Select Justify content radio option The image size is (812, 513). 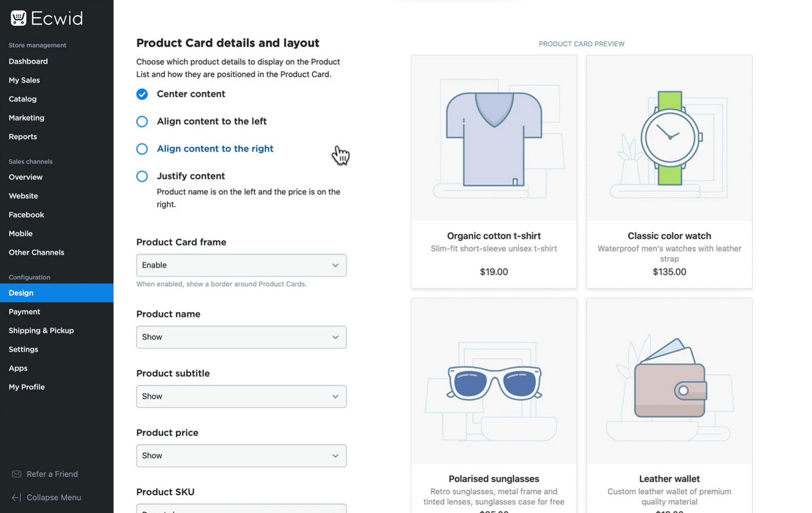[142, 176]
